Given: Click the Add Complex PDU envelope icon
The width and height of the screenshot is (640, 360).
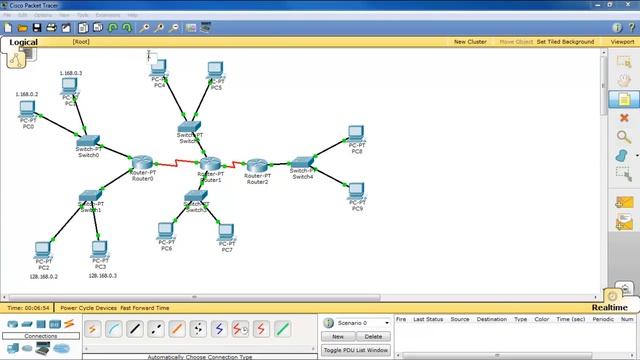Looking at the screenshot, I should click(x=624, y=222).
